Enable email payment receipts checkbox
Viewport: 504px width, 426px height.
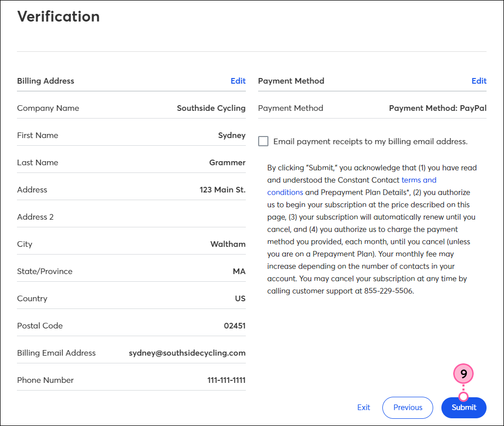coord(263,141)
